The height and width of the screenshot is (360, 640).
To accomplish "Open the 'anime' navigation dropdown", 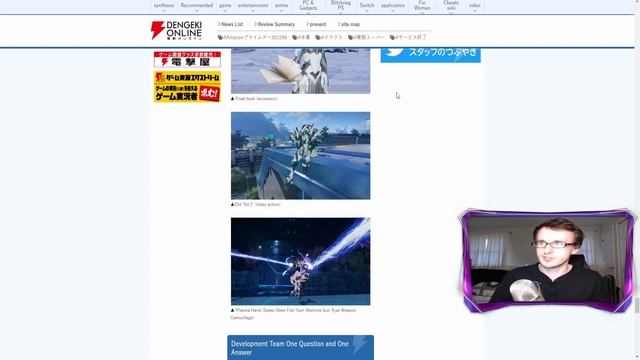I will pos(281,6).
